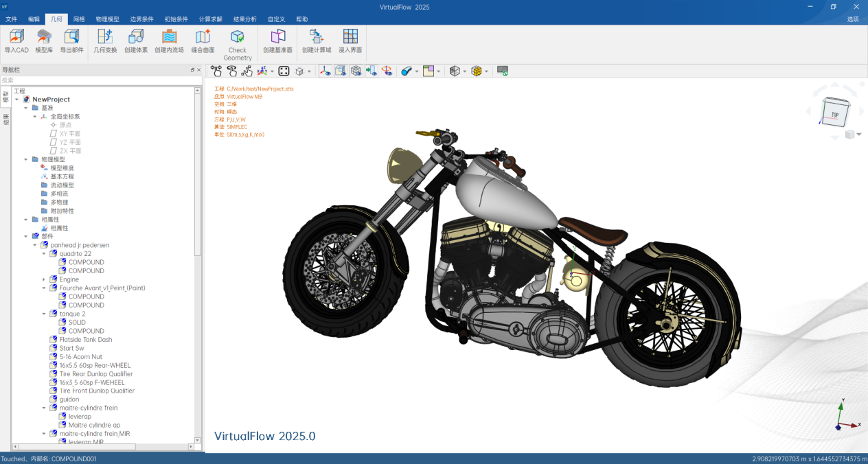Switch to 边界条件 ribbon tab
The width and height of the screenshot is (868, 464).
click(142, 19)
